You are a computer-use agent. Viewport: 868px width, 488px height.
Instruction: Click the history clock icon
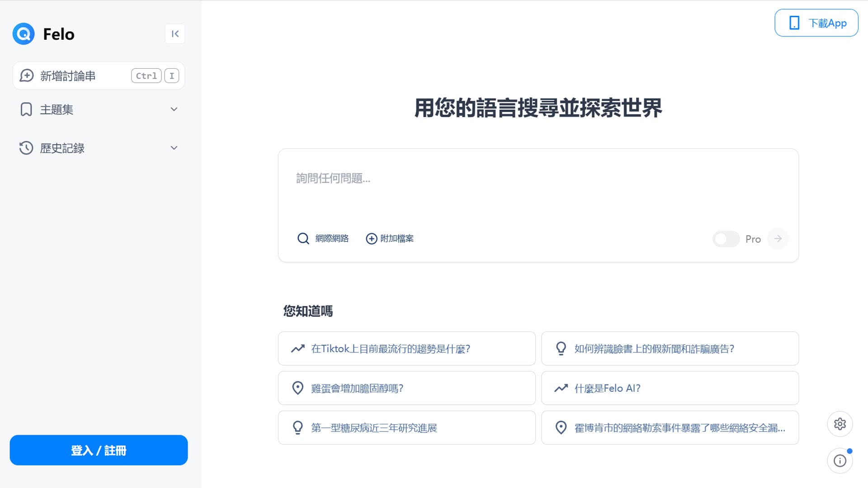point(26,148)
